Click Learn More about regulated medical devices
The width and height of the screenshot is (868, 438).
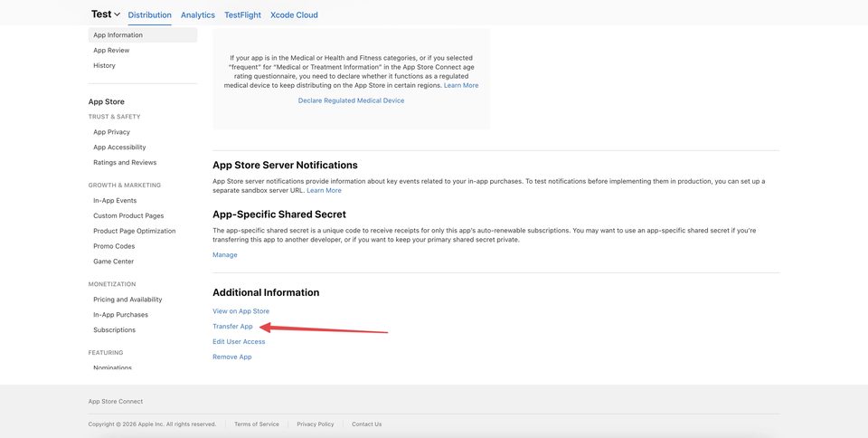pos(461,85)
